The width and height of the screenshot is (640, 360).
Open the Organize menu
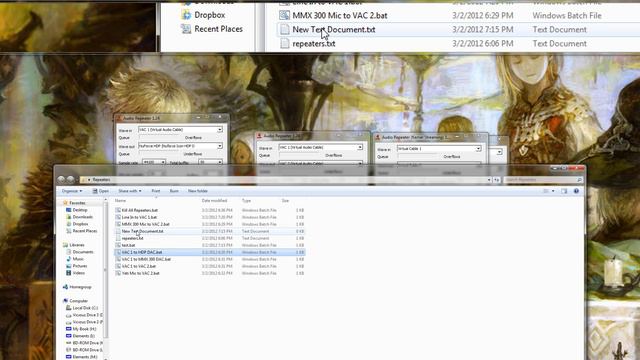[x=71, y=191]
